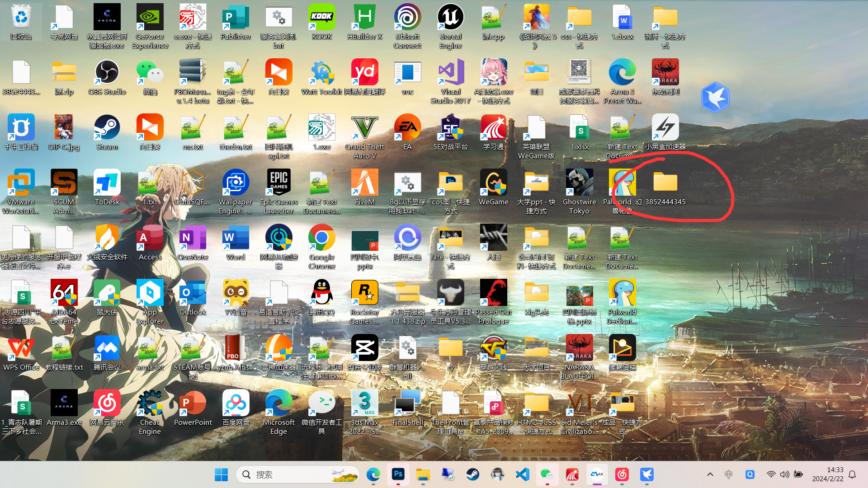
Task: Open OneNote desktop shortcut
Action: 193,243
